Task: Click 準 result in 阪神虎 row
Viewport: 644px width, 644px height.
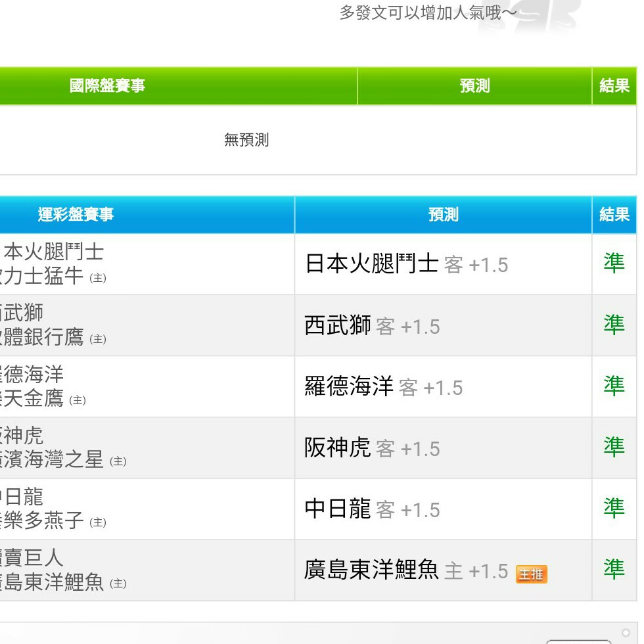Action: click(x=614, y=447)
